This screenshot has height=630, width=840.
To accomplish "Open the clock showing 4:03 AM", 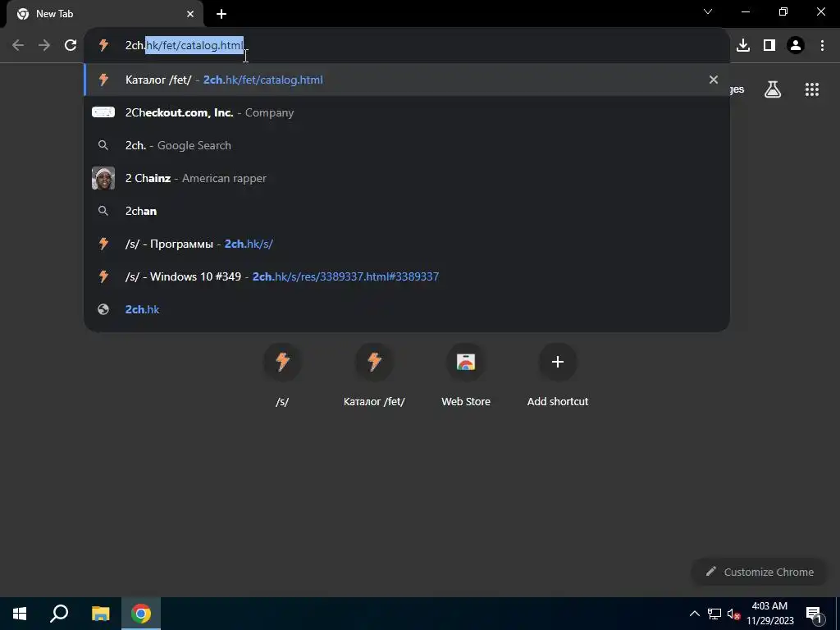I will [x=769, y=614].
